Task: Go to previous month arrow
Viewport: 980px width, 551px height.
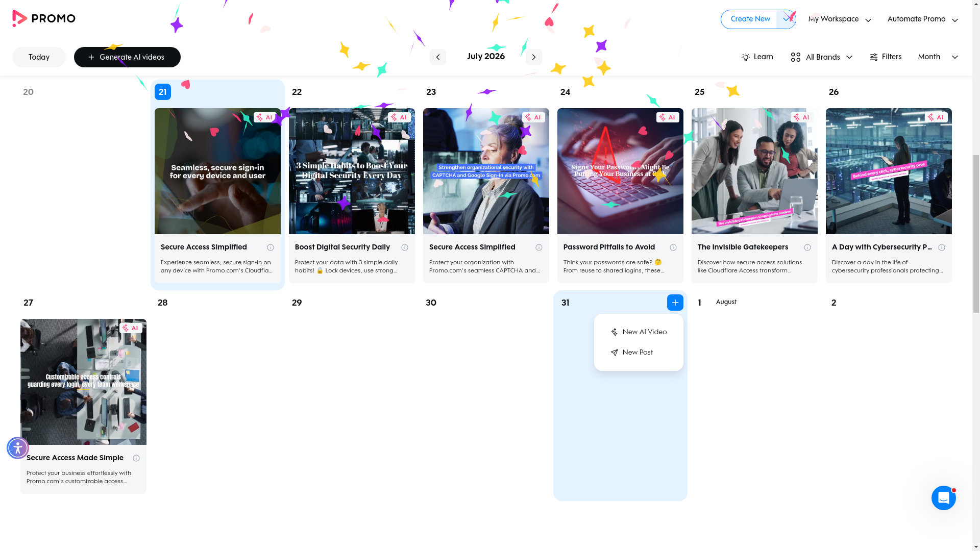Action: coord(437,57)
